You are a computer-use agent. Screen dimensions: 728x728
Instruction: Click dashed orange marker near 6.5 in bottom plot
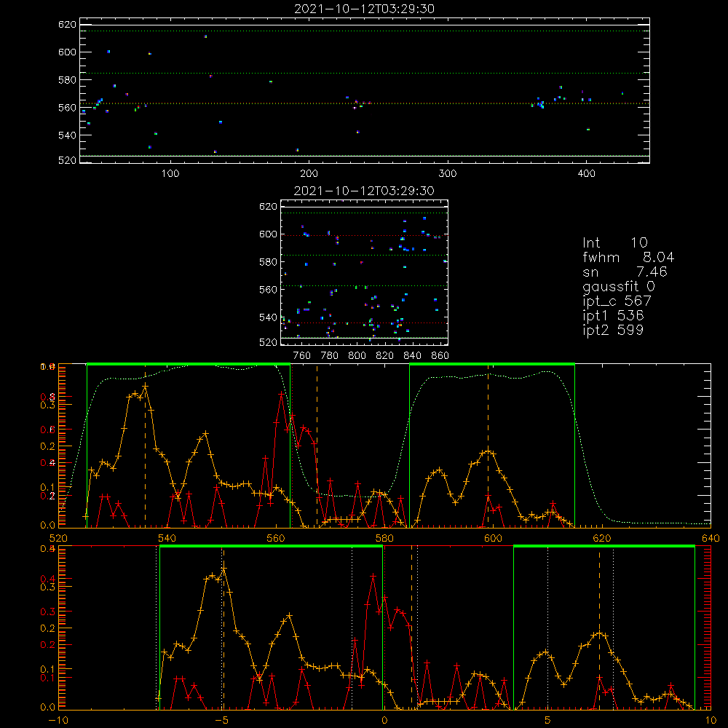(599, 628)
